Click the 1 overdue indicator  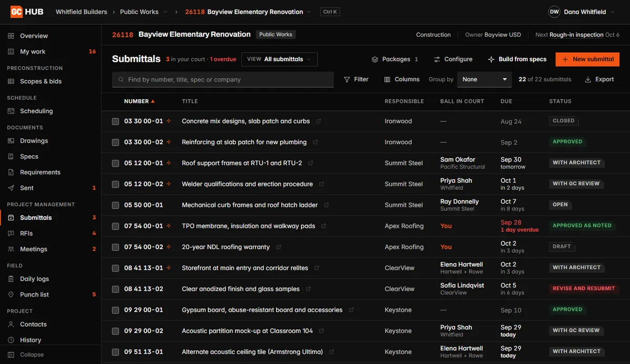point(223,59)
